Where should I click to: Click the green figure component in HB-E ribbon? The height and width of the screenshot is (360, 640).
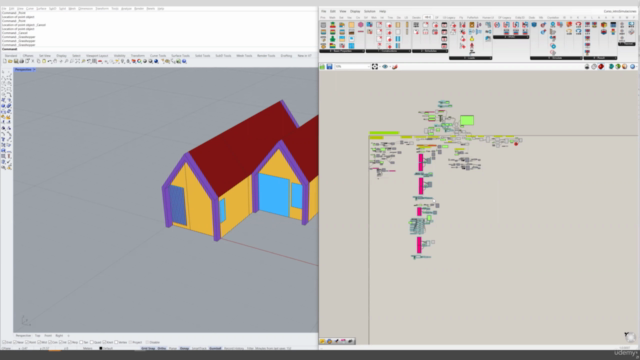[x=332, y=38]
